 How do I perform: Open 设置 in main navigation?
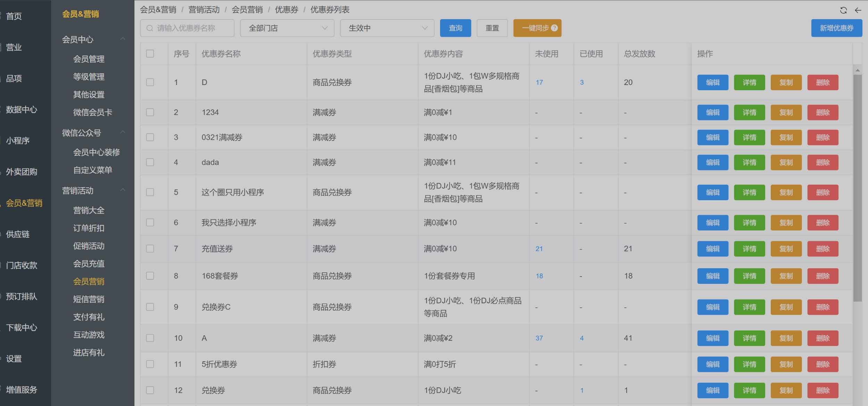click(14, 359)
